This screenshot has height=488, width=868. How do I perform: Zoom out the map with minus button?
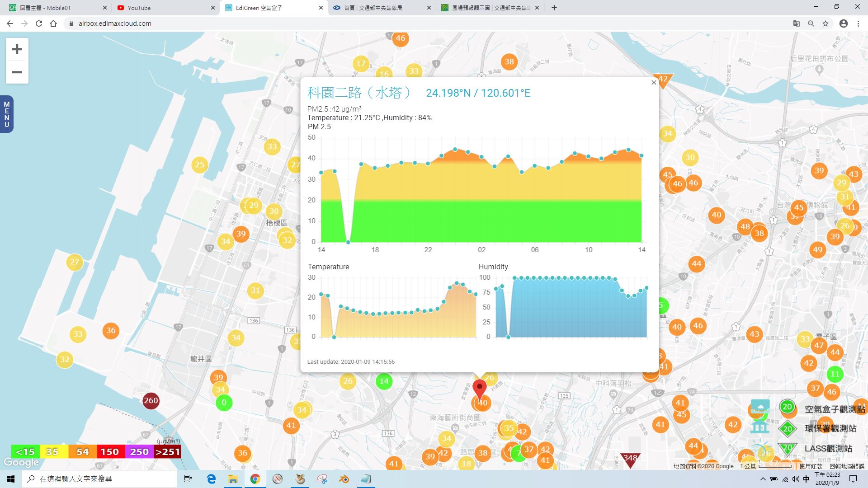click(17, 72)
